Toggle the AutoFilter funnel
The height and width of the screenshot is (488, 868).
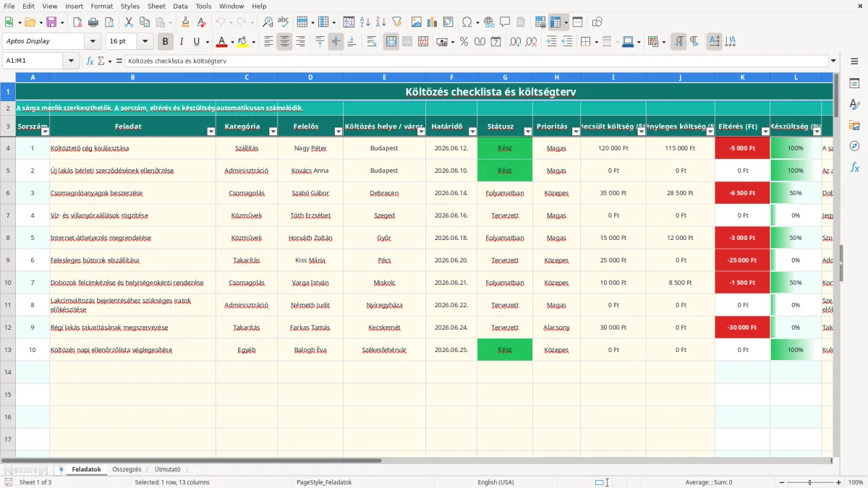[x=396, y=22]
